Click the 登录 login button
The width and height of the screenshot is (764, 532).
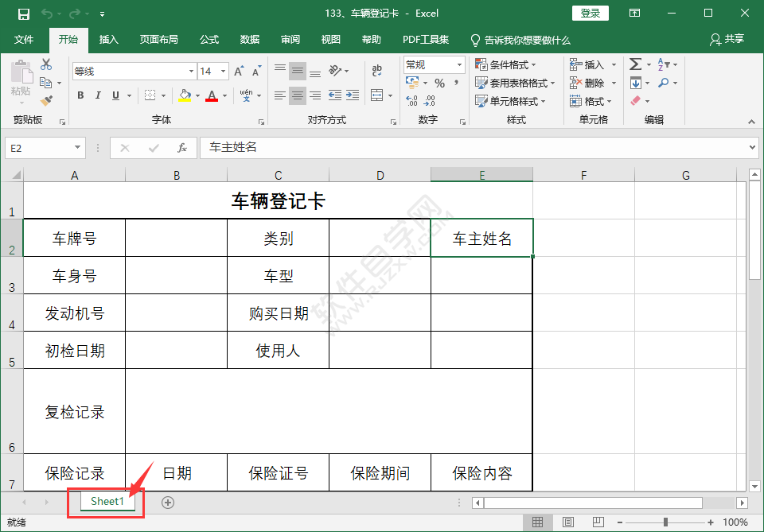pyautogui.click(x=591, y=13)
